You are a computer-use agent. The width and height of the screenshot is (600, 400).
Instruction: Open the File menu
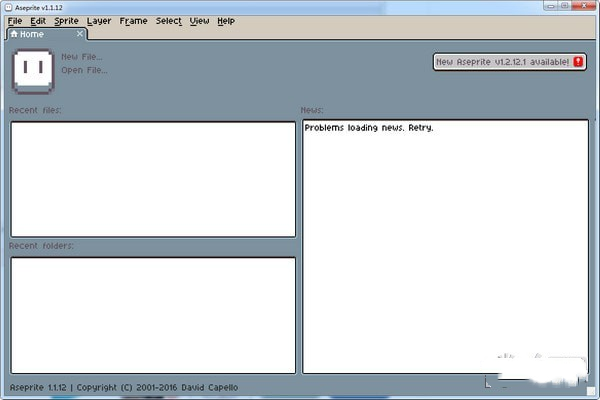coord(15,21)
